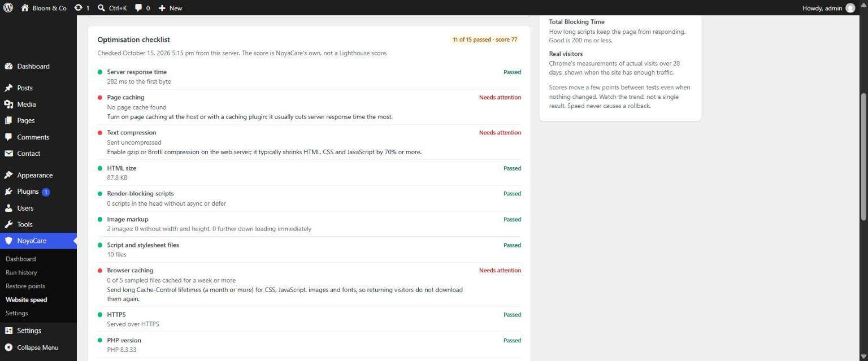The width and height of the screenshot is (868, 361).
Task: Go to NoyaCare Dashboard submenu item
Action: click(21, 259)
